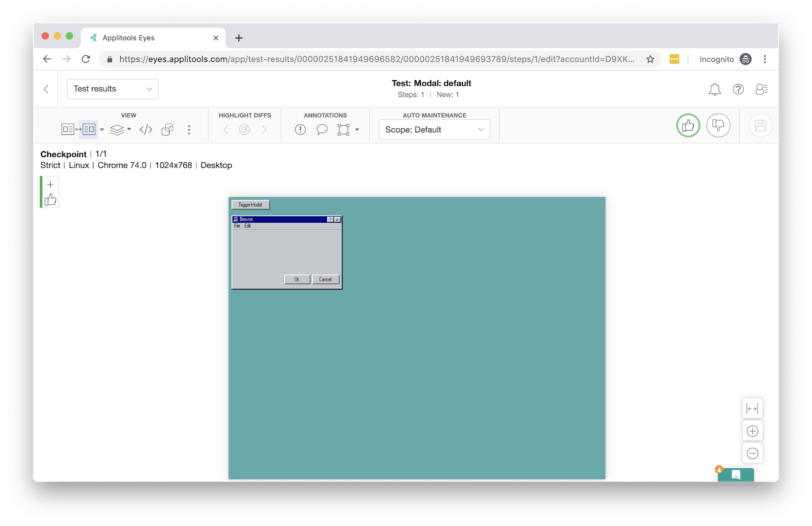
Task: Open the help question mark icon
Action: (x=738, y=89)
